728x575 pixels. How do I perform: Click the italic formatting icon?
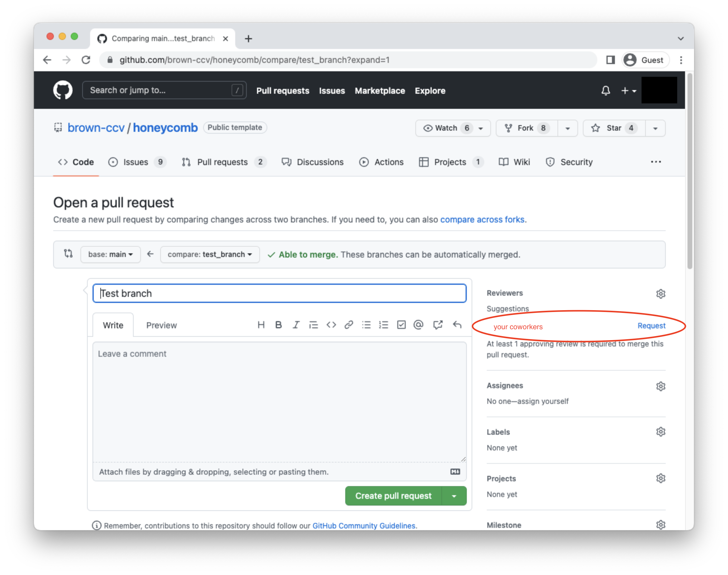click(296, 325)
